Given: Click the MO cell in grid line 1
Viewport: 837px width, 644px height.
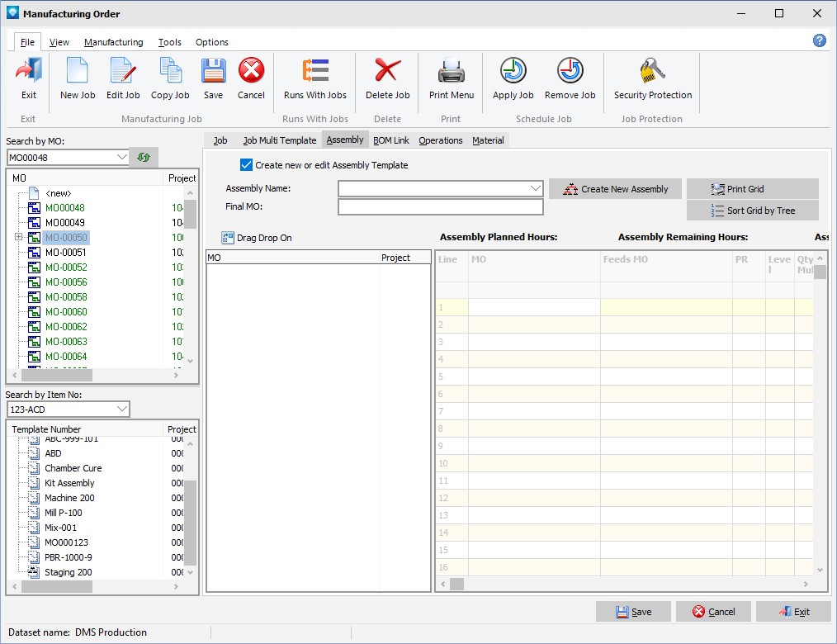Looking at the screenshot, I should click(x=534, y=307).
